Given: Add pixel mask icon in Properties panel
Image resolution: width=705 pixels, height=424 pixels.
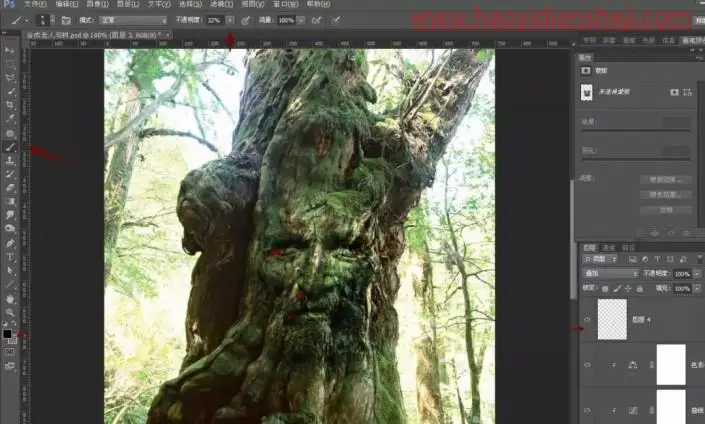Looking at the screenshot, I should pos(674,92).
